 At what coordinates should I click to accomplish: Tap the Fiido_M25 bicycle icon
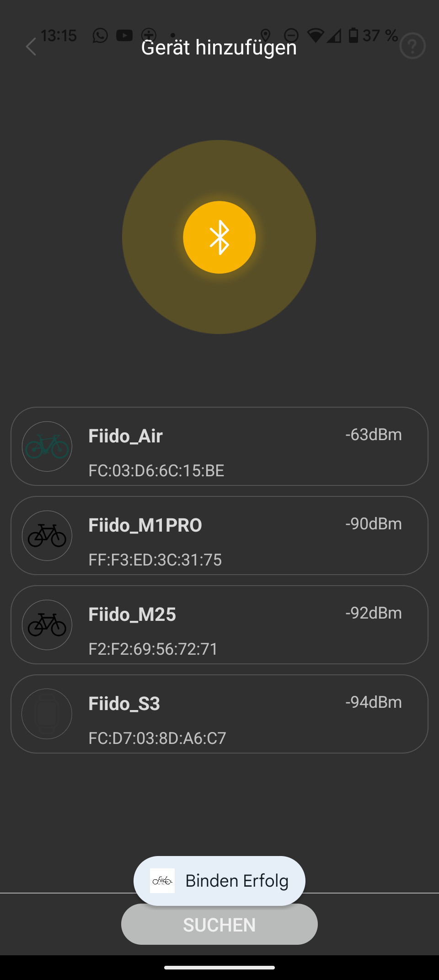[x=47, y=625]
